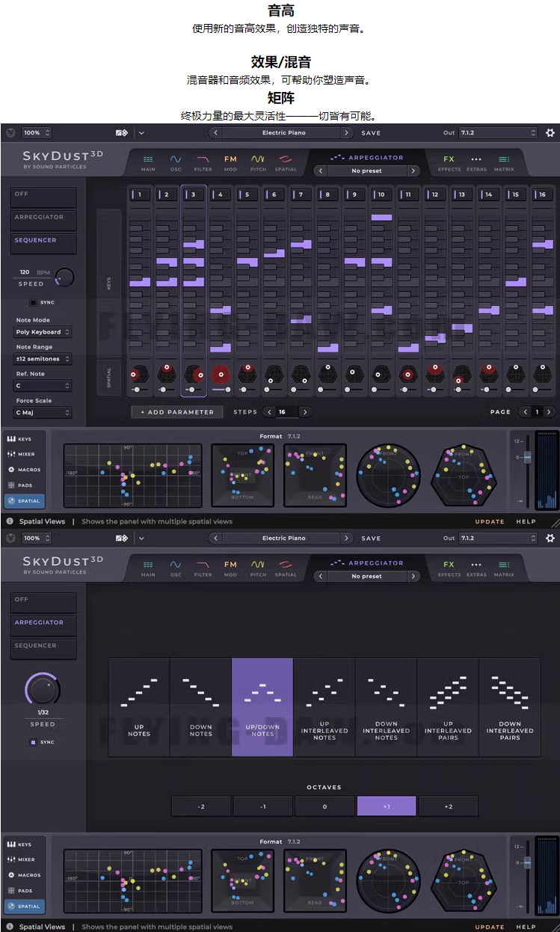This screenshot has height=932, width=560.
Task: Open the Out 7.1.2 dropdown in upper window
Action: click(x=497, y=132)
